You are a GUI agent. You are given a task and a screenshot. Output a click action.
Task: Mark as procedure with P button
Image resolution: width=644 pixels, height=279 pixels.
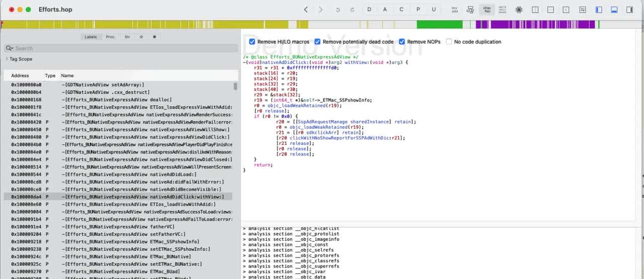(x=418, y=10)
